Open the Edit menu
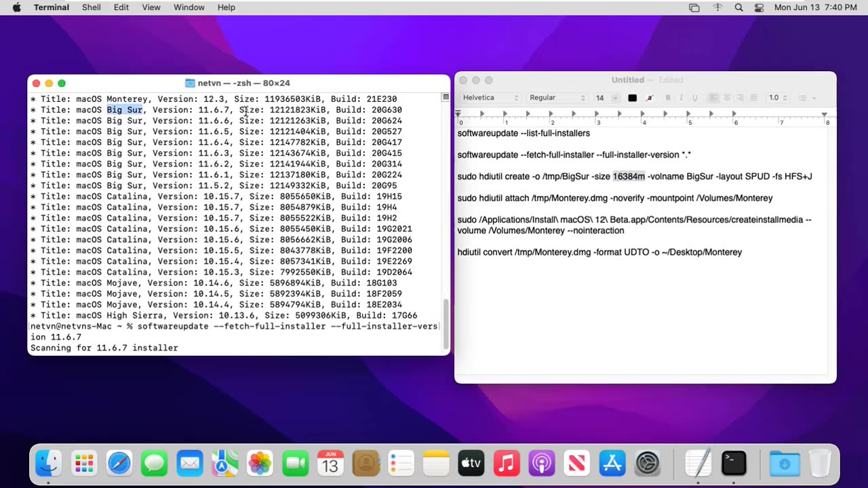The image size is (868, 488). click(121, 7)
